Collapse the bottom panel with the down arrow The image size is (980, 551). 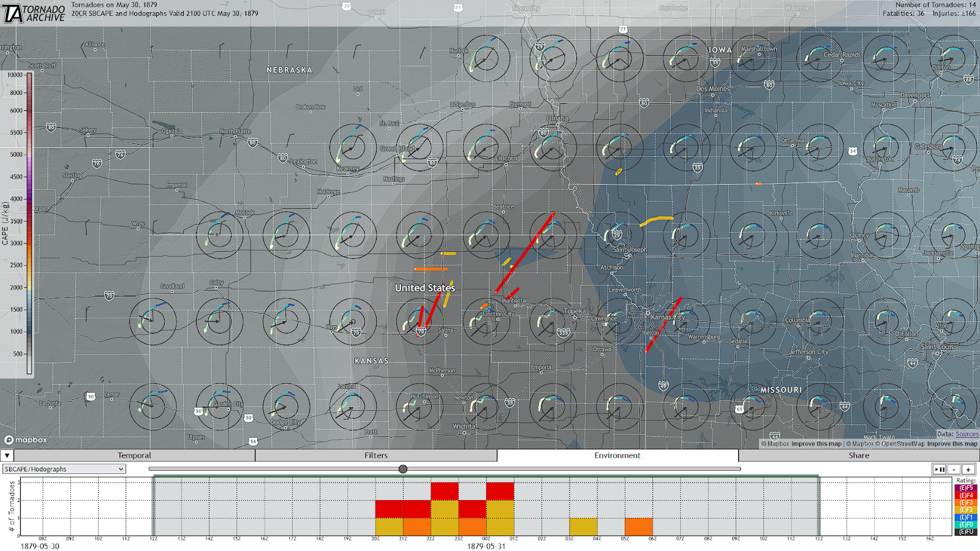(x=7, y=455)
